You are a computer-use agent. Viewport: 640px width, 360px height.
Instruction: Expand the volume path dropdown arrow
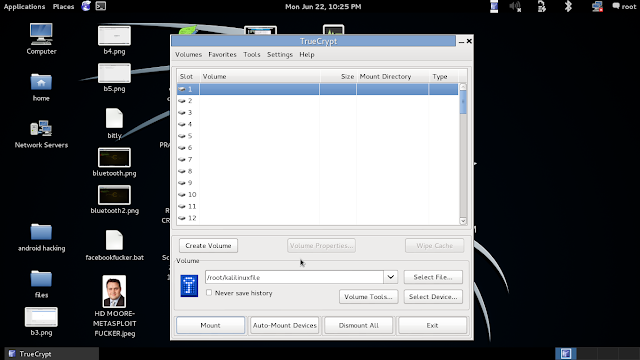click(391, 277)
